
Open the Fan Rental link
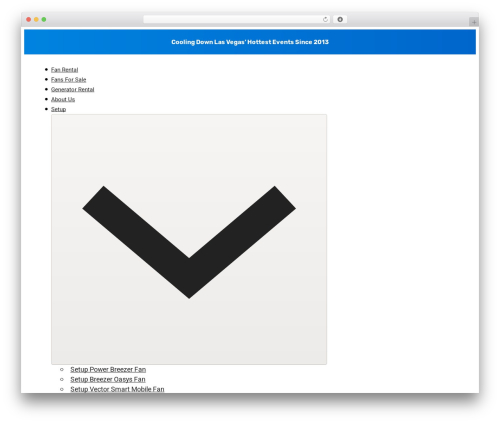click(x=64, y=70)
